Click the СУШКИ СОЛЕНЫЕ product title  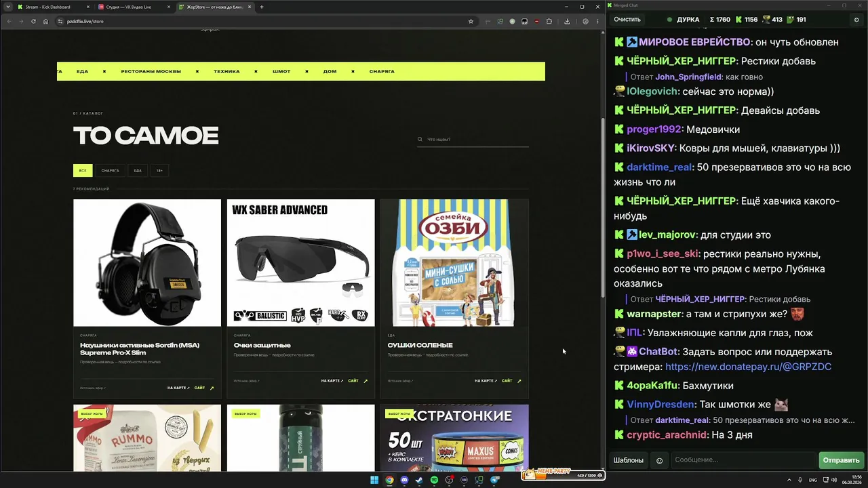[420, 346]
